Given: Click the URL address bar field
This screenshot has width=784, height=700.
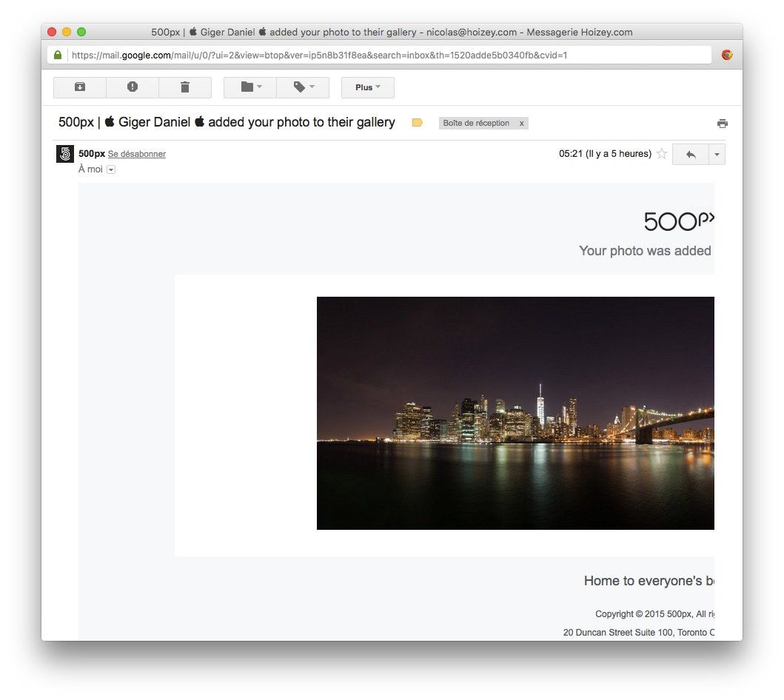Looking at the screenshot, I should (x=385, y=55).
